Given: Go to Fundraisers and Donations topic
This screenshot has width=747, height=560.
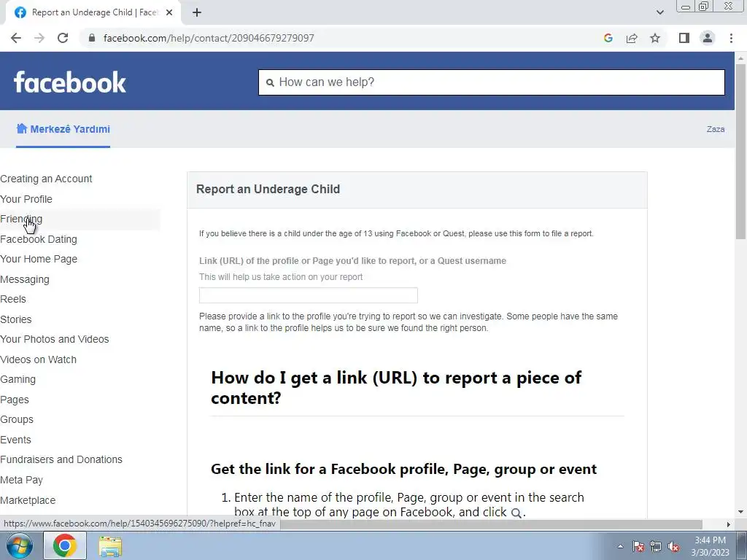Looking at the screenshot, I should pyautogui.click(x=61, y=459).
